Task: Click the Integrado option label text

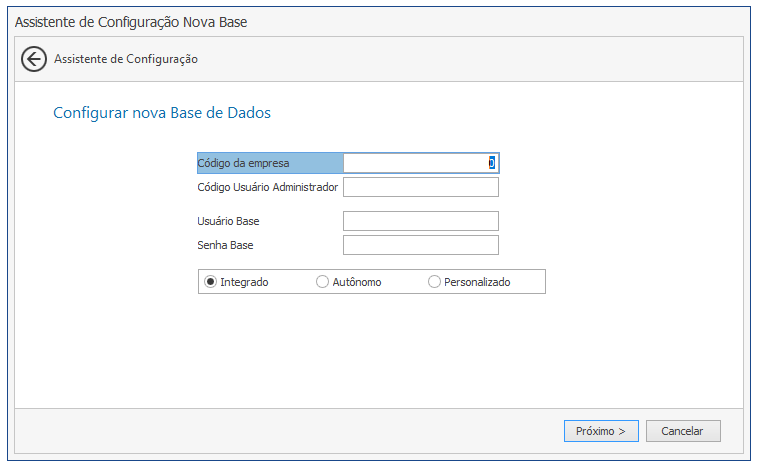Action: click(x=244, y=282)
